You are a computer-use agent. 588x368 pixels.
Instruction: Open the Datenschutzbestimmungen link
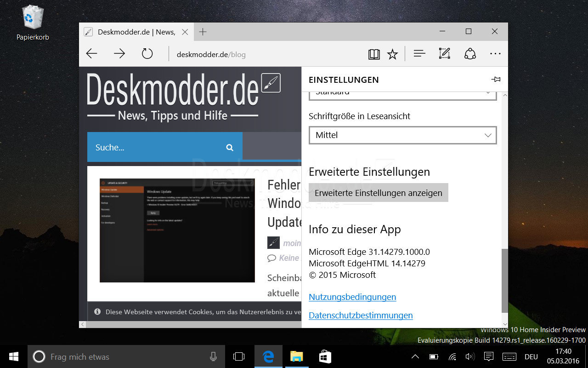pyautogui.click(x=361, y=315)
